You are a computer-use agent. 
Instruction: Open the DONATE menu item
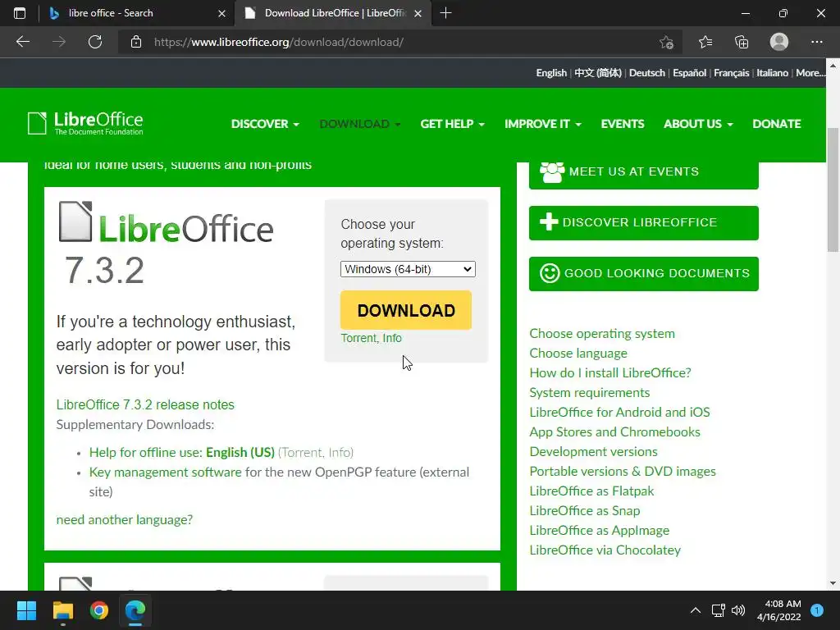click(x=777, y=124)
